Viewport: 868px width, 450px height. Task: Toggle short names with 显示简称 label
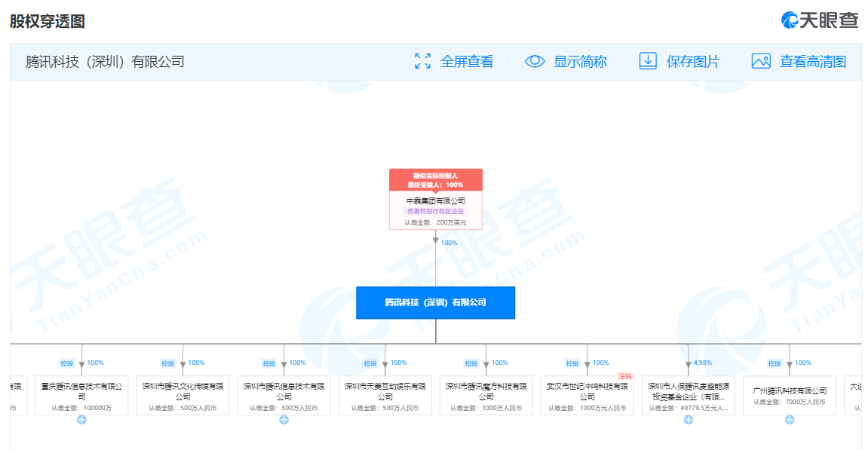tap(580, 62)
